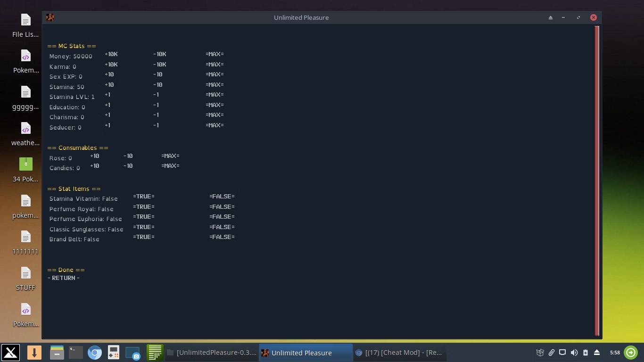The width and height of the screenshot is (644, 362).
Task: Switch to [(17) [Cheat Mod] browser taskbar window
Action: [399, 353]
